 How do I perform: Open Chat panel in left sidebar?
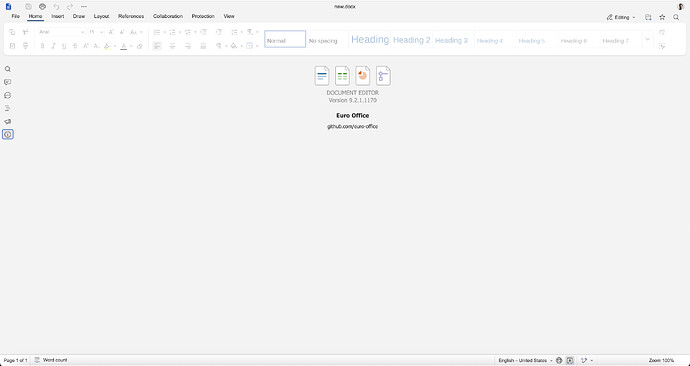click(x=7, y=95)
